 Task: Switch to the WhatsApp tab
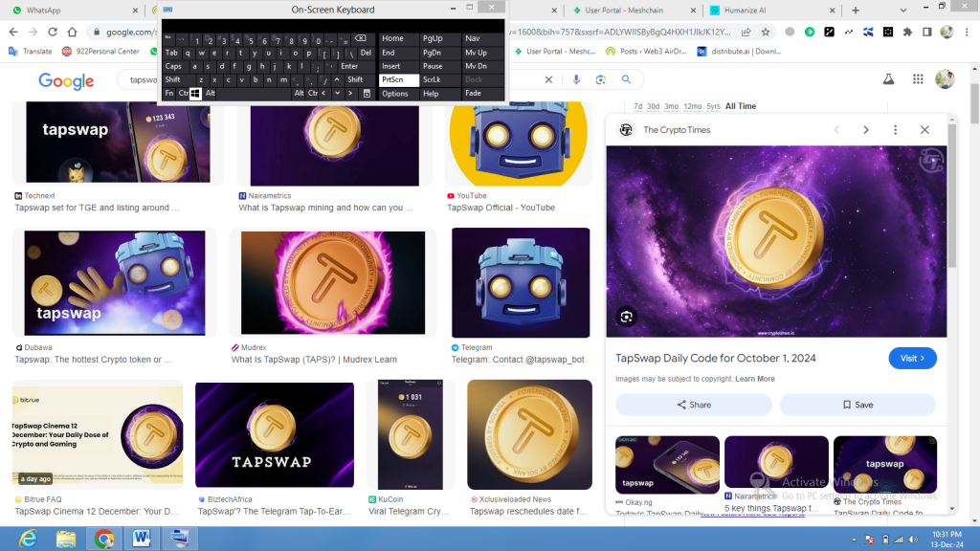coord(75,10)
